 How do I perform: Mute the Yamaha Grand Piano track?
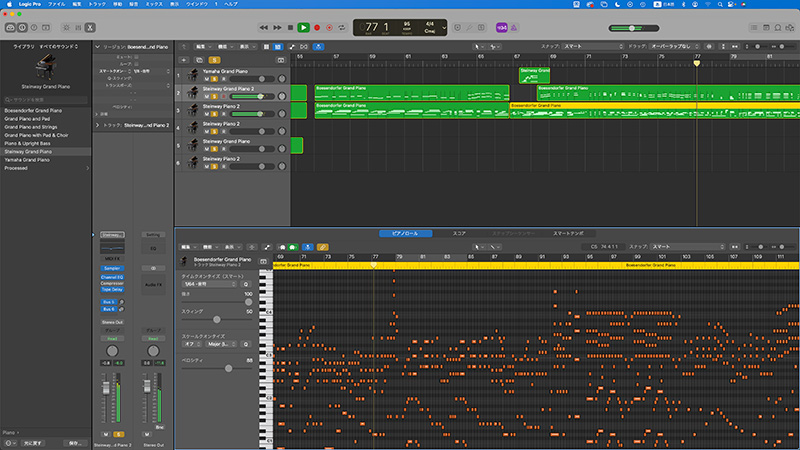point(207,79)
